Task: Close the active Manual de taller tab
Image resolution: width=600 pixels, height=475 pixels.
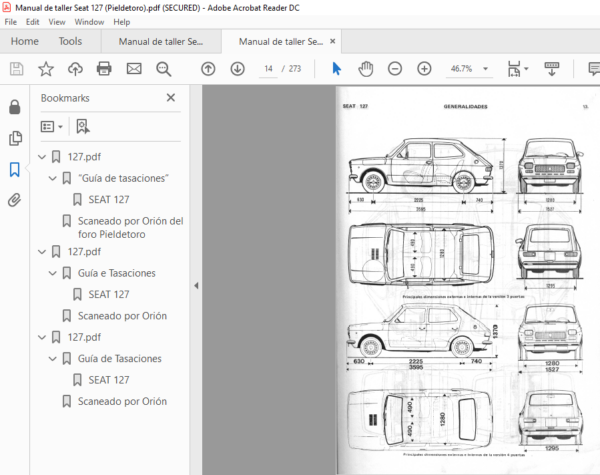Action: coord(333,41)
